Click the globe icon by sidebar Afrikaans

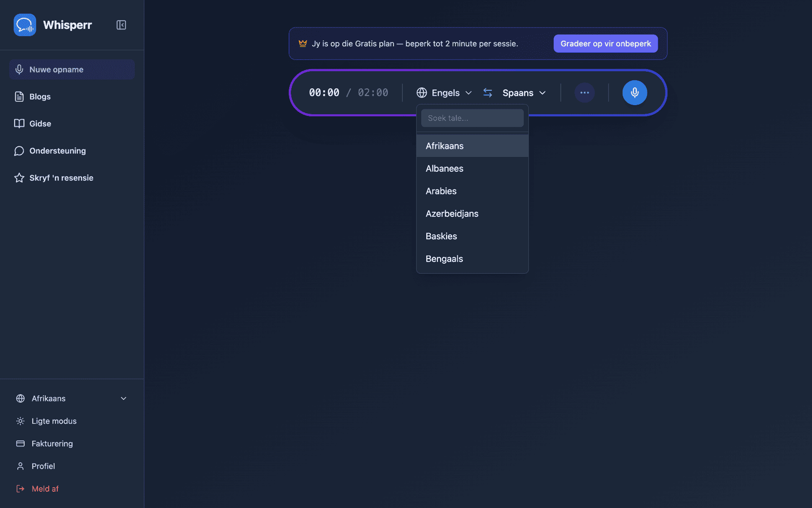point(20,398)
